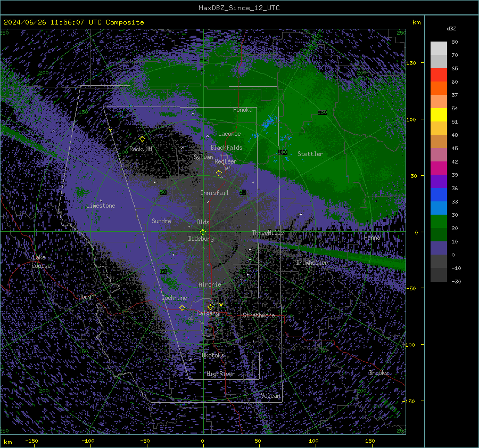479x448 pixels.
Task: Click the Cochrane label
Action: pyautogui.click(x=174, y=298)
